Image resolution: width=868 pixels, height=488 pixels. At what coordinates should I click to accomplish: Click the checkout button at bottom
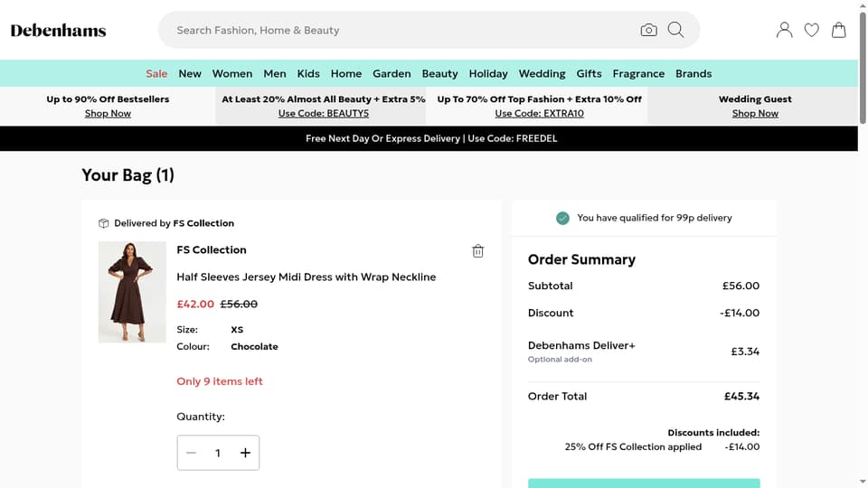[644, 483]
